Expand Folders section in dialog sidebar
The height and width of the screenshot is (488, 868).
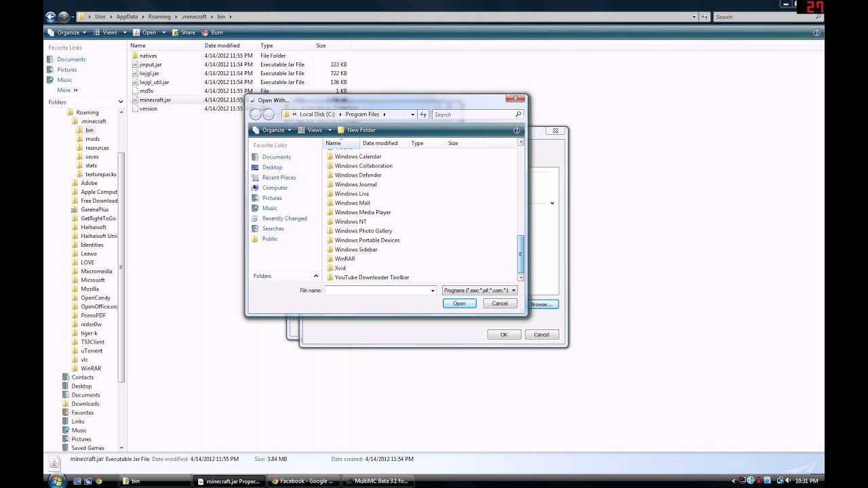[315, 276]
